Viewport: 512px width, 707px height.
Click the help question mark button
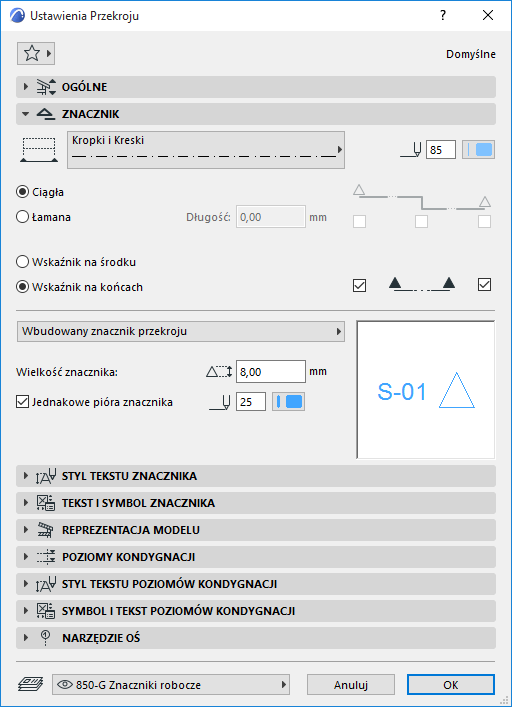[x=443, y=16]
